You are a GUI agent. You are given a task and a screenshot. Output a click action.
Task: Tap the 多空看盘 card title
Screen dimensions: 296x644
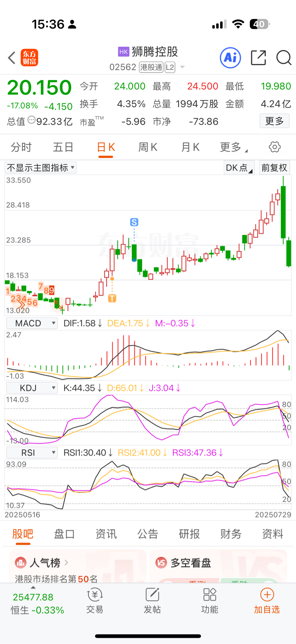[x=191, y=563]
